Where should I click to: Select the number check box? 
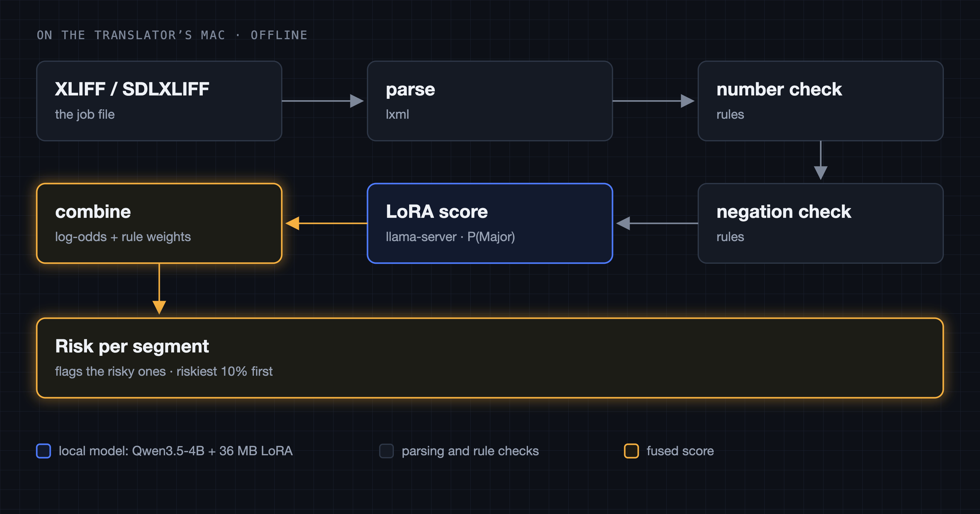pyautogui.click(x=821, y=101)
